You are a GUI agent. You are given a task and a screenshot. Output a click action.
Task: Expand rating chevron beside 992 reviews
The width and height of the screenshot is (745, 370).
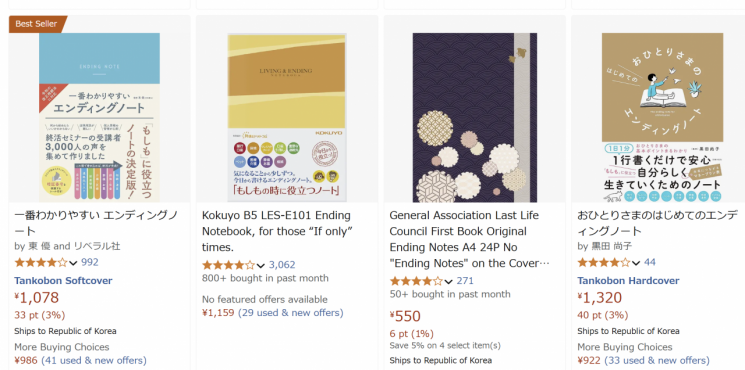pos(73,263)
